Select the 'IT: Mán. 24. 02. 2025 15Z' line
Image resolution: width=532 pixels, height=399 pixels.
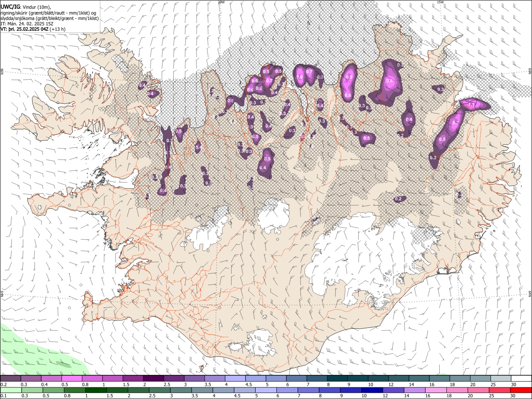tap(27, 24)
